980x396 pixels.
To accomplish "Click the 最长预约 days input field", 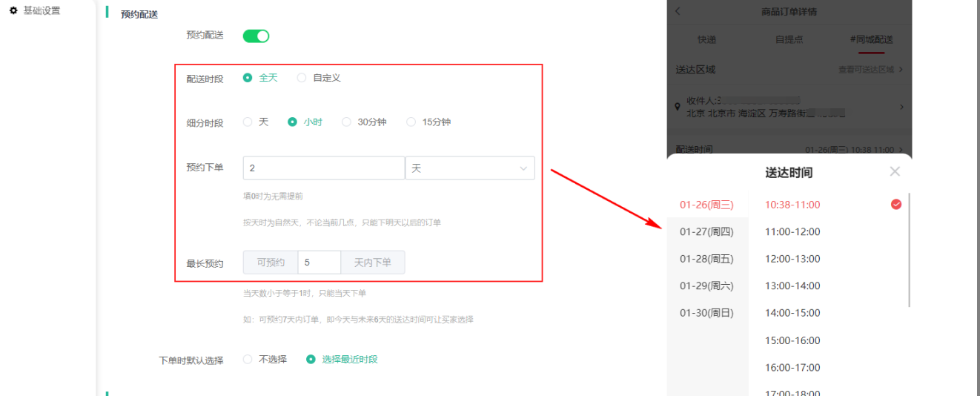I will pyautogui.click(x=319, y=263).
